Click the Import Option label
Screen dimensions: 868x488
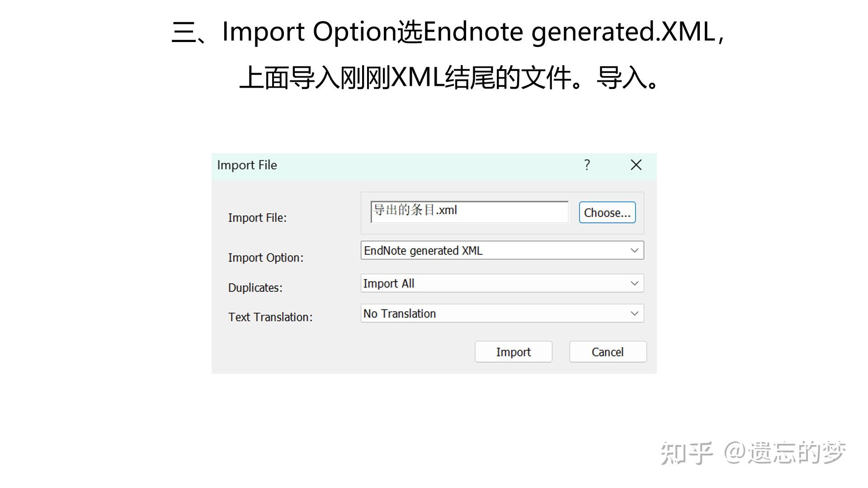coord(265,258)
